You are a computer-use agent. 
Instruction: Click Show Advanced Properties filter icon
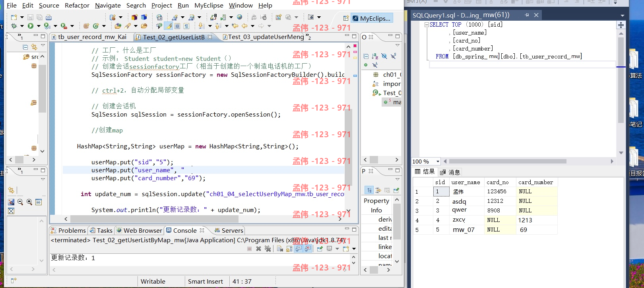click(x=378, y=190)
